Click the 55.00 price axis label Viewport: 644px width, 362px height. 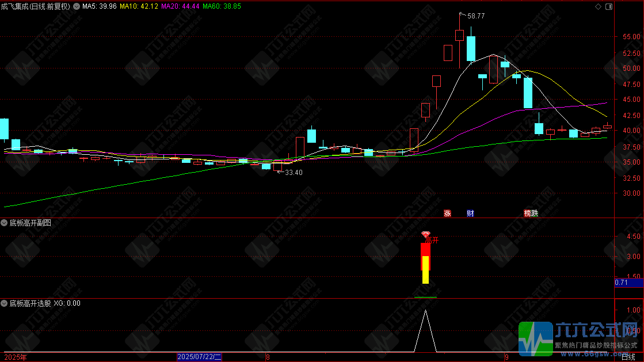(632, 37)
